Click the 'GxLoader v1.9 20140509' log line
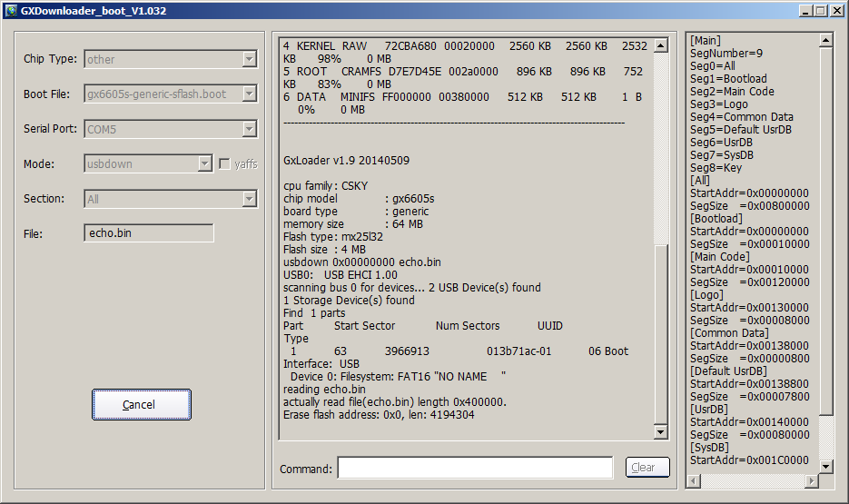Screen dimensions: 849x504 (347, 160)
